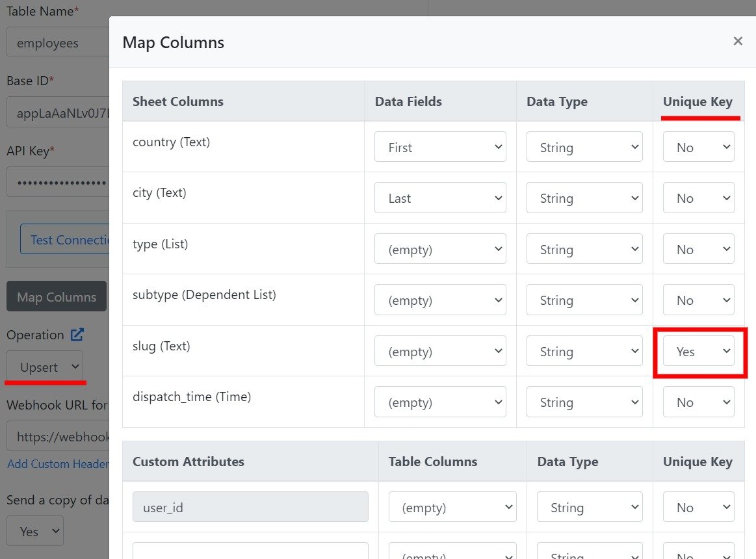
Task: Open Data Fields dropdown for city row
Action: click(x=440, y=198)
